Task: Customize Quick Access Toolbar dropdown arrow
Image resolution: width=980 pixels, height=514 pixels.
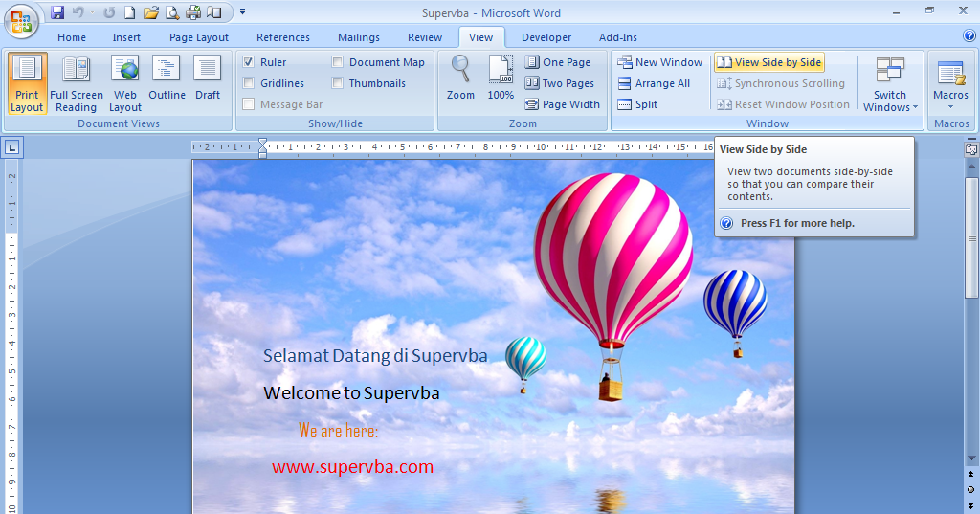Action: [x=242, y=12]
